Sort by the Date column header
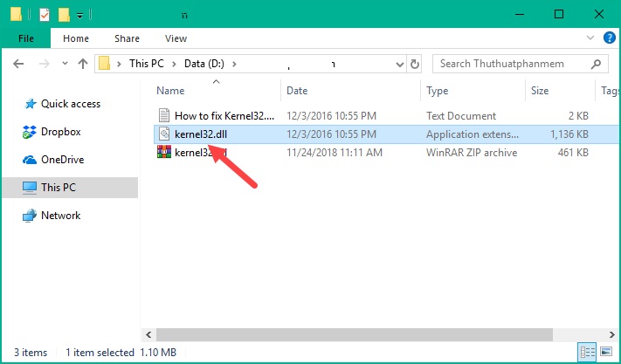The width and height of the screenshot is (621, 364). point(297,91)
